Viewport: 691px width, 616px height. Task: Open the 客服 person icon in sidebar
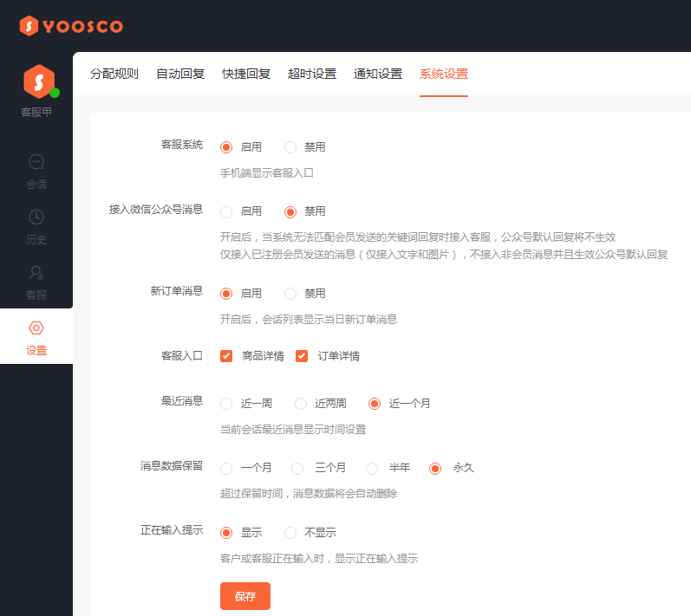tap(36, 273)
